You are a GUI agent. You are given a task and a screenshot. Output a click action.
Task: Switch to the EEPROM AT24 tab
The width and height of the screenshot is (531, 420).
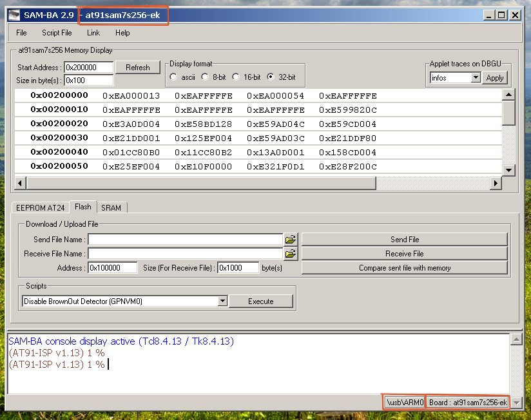coord(40,207)
